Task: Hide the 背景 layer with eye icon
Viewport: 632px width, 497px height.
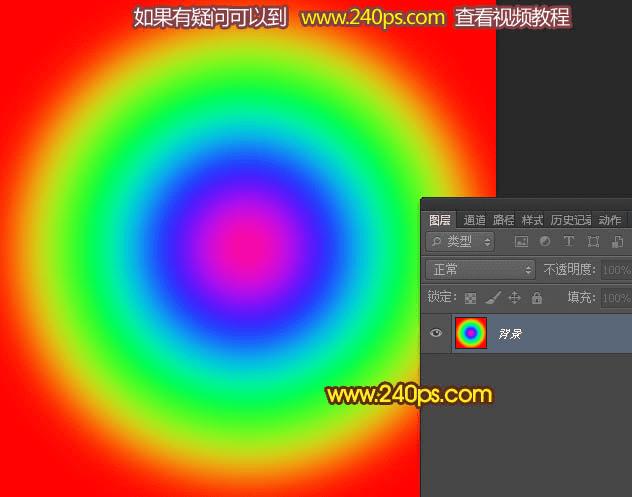Action: (x=436, y=333)
